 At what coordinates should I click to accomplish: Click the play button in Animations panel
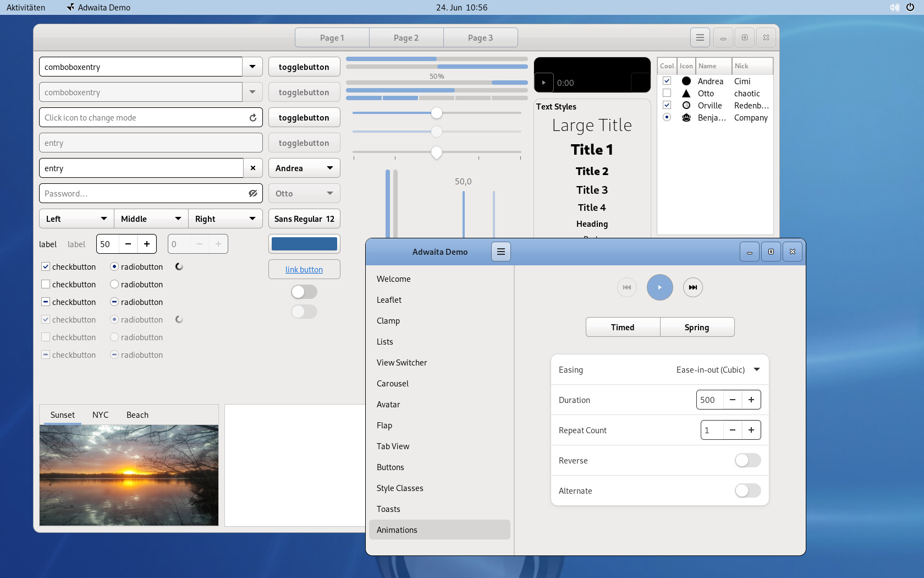point(659,287)
